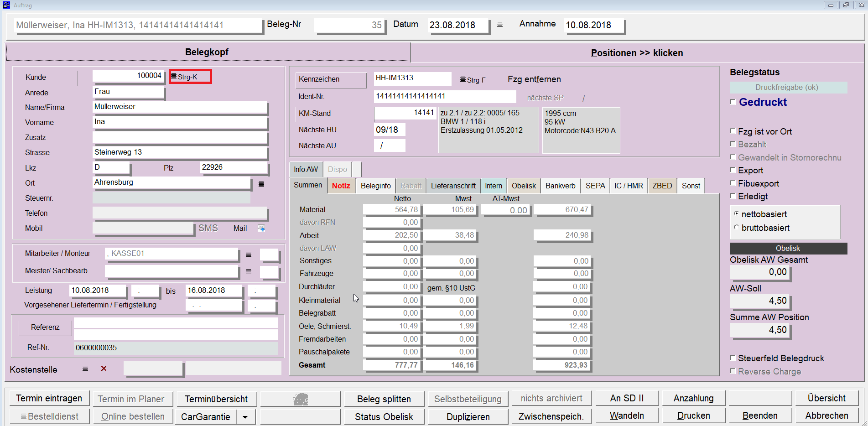Screen dimensions: 868x426
Task: Expand the CarGarantie dropdown arrow
Action: click(245, 417)
